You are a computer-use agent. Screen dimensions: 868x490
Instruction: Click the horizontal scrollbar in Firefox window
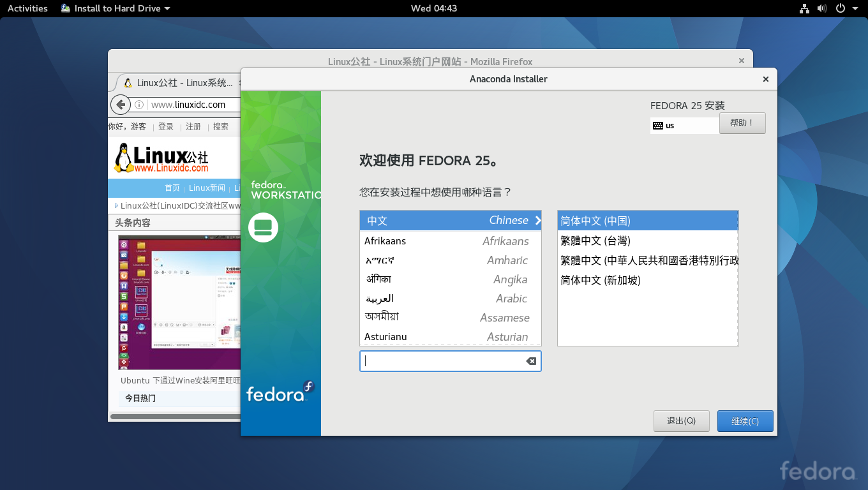tap(175, 417)
